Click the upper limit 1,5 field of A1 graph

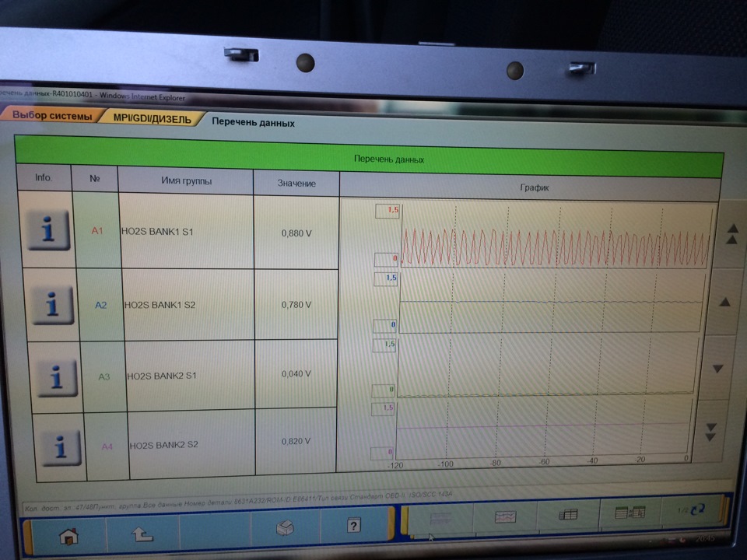tap(387, 211)
